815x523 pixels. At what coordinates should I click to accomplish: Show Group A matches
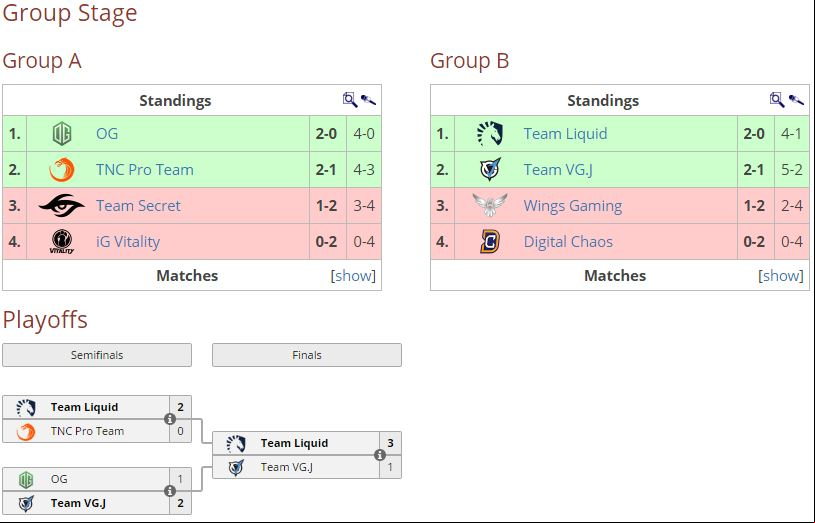pyautogui.click(x=353, y=276)
